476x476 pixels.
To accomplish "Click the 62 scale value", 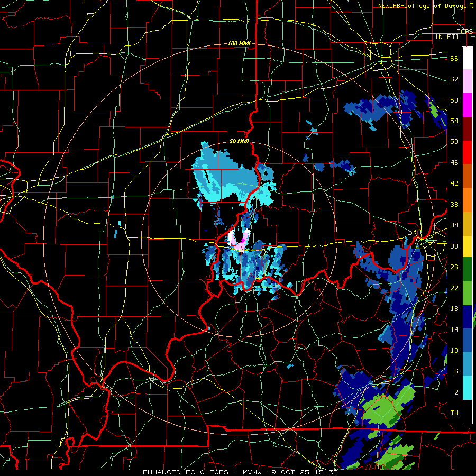I will pyautogui.click(x=454, y=79).
